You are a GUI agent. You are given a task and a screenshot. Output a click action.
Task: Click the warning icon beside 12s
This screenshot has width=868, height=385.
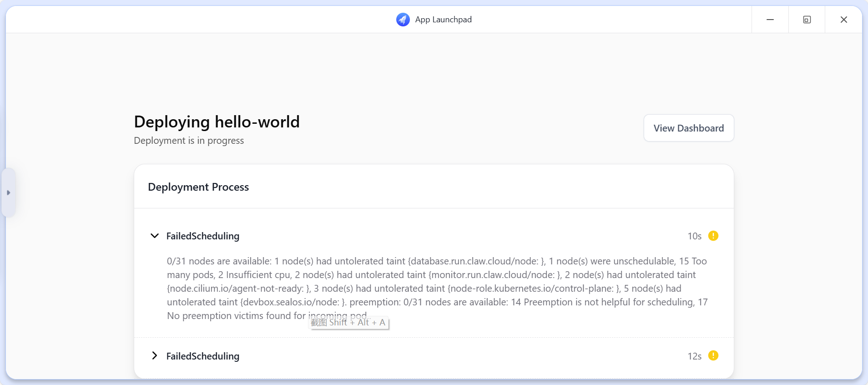(x=713, y=355)
